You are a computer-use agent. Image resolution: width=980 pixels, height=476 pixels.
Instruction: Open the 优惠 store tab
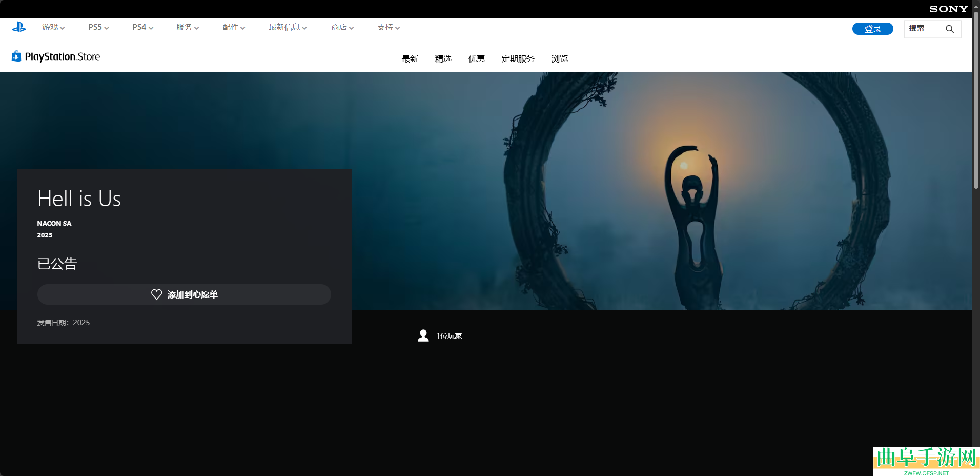point(477,59)
